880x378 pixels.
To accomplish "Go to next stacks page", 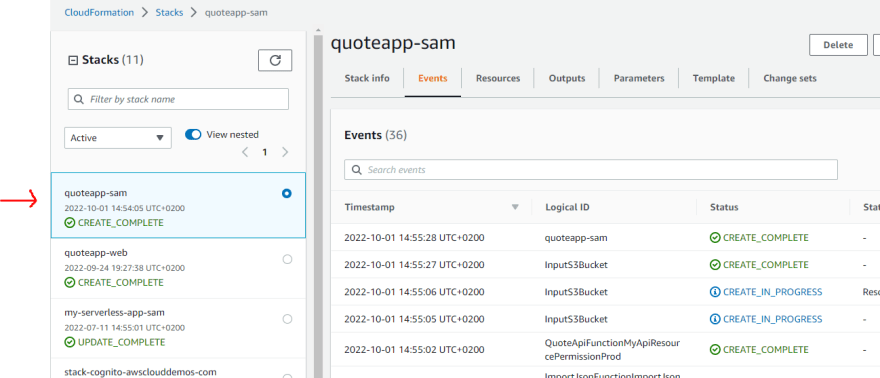I will (x=285, y=152).
